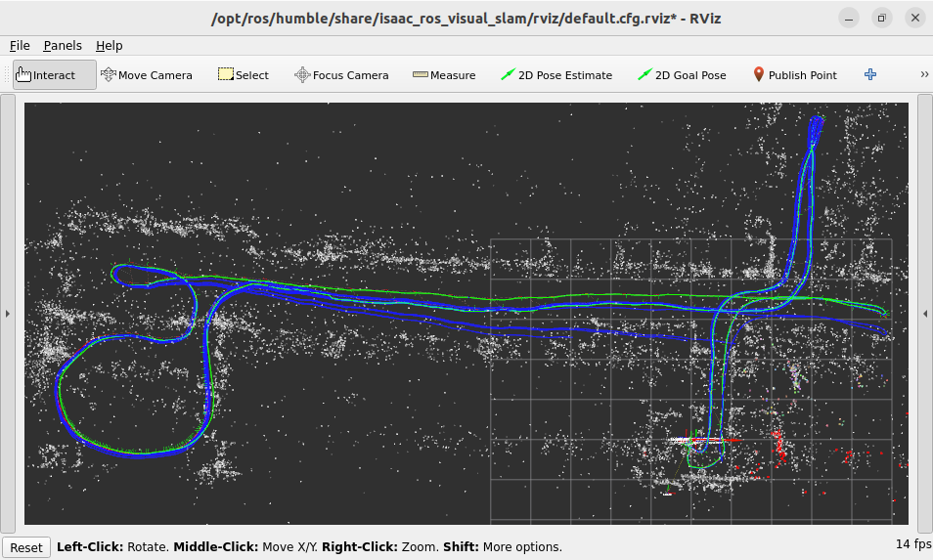Expand the collapsed right side panel
Viewport: 933px width, 560px height.
[925, 314]
